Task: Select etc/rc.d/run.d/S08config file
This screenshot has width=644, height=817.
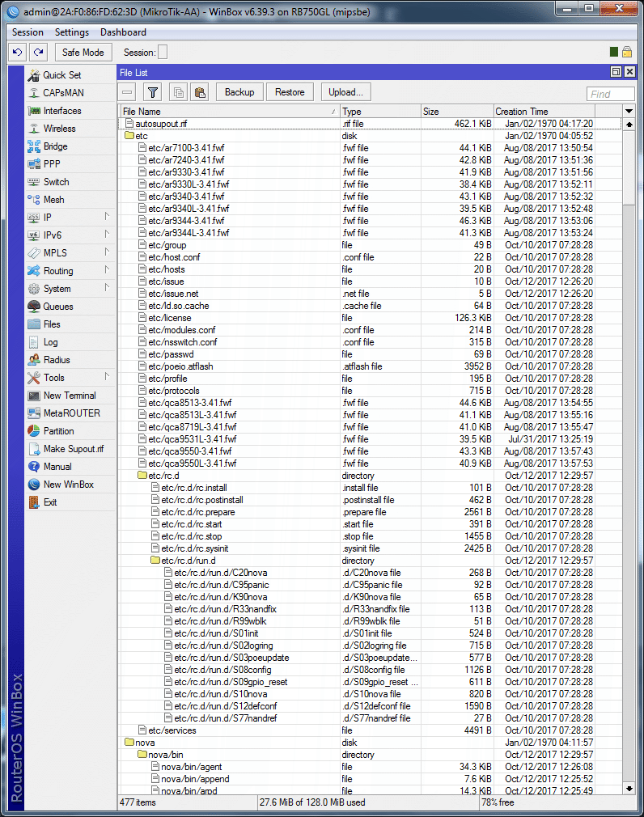Action: pyautogui.click(x=370, y=670)
